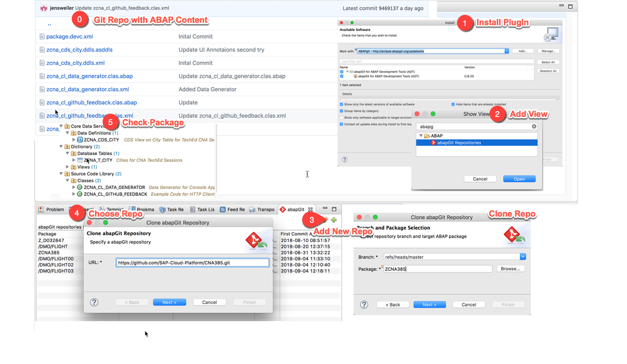Viewport: 627px width, 364px height.
Task: Minimize the bottom view panel
Action: (325, 208)
